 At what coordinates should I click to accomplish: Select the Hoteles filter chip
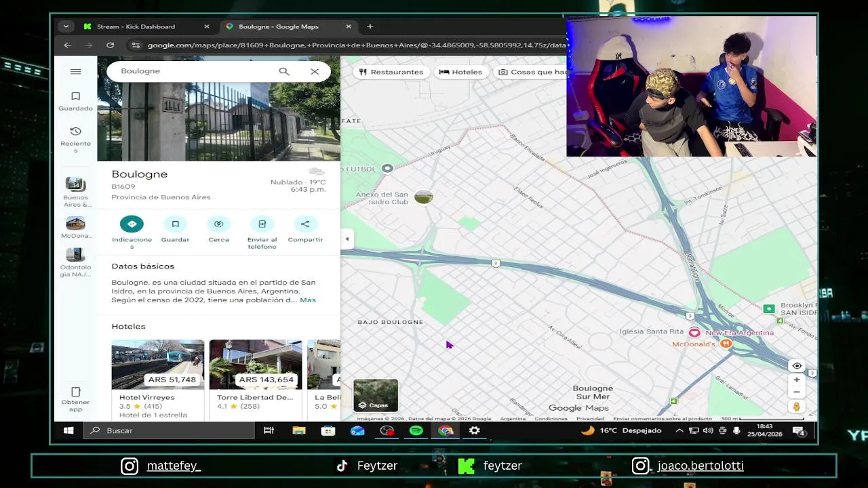pyautogui.click(x=460, y=72)
